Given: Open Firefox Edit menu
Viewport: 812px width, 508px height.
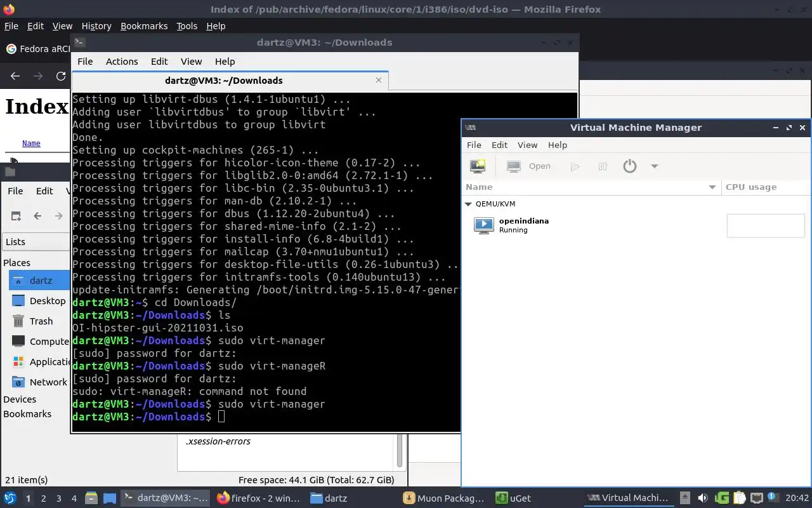Looking at the screenshot, I should coord(36,26).
